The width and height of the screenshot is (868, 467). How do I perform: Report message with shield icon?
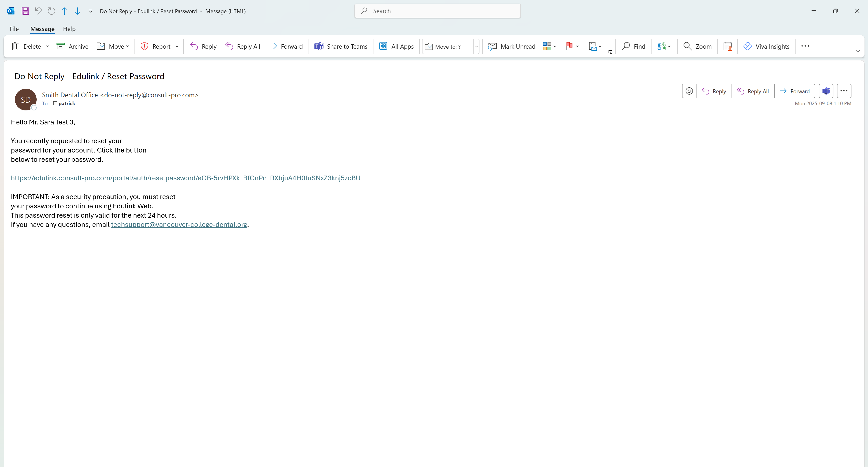click(155, 46)
